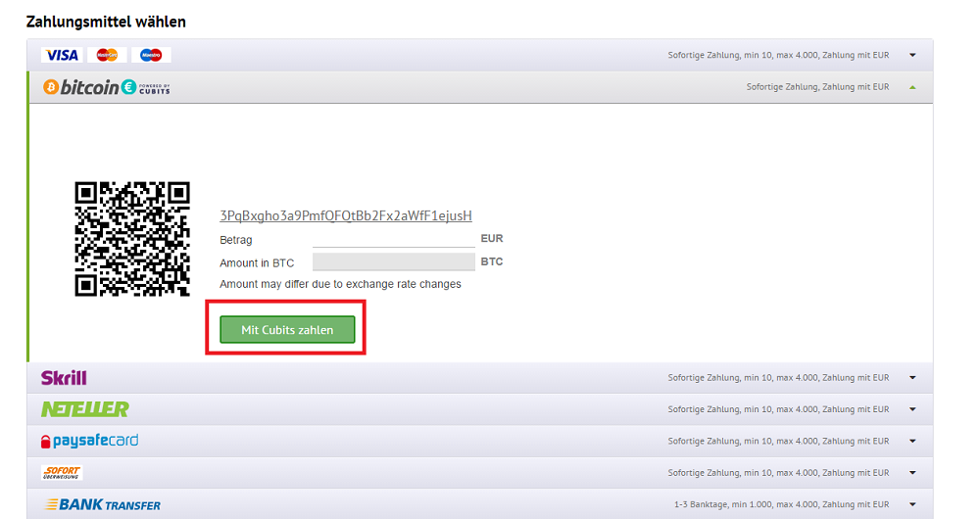Expand the Bank Transfer row arrow
980x519 pixels.
coord(912,504)
